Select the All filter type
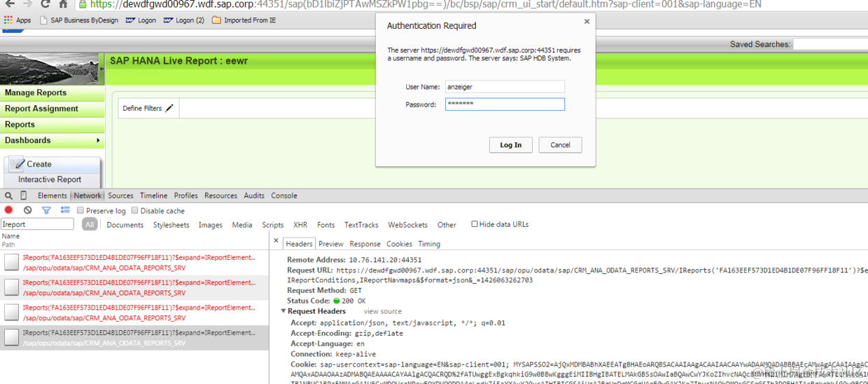This screenshot has height=384, width=868. click(x=89, y=225)
